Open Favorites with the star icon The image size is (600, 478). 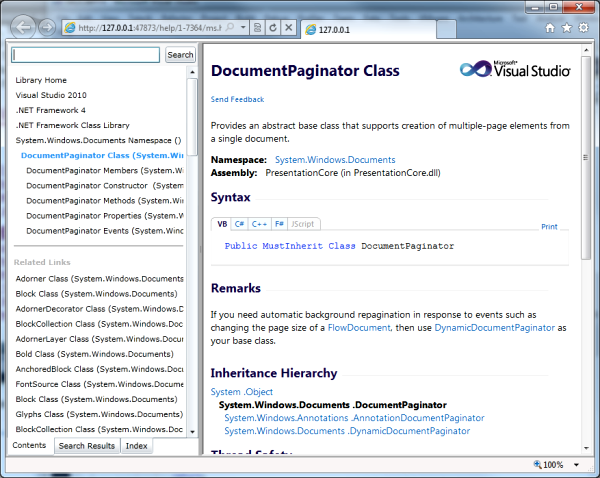pos(567,28)
